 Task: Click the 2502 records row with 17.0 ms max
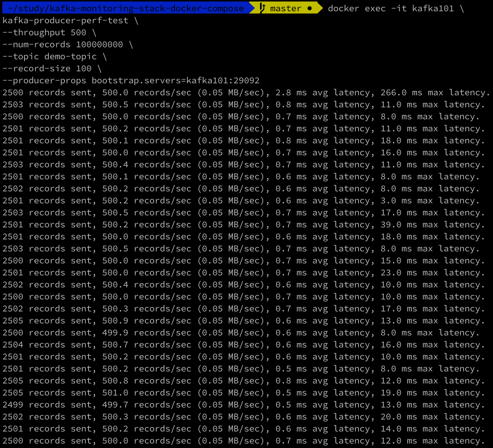pos(243,308)
